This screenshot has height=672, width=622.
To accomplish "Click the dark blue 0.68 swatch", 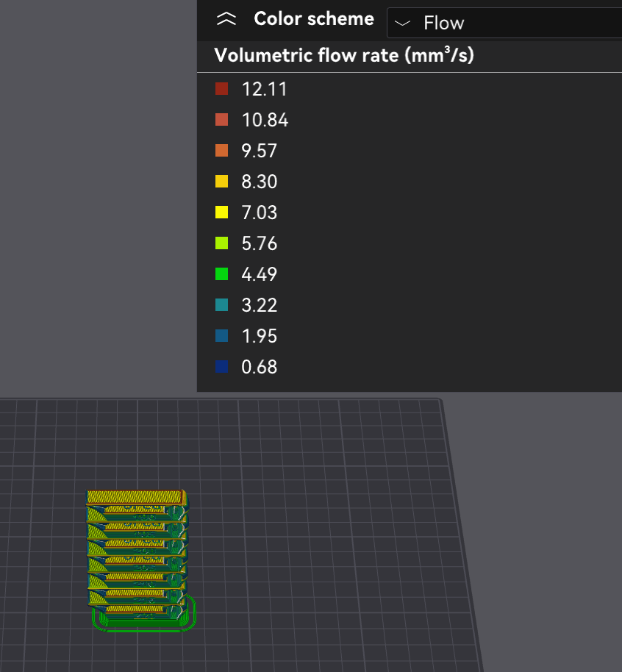I will click(x=221, y=367).
